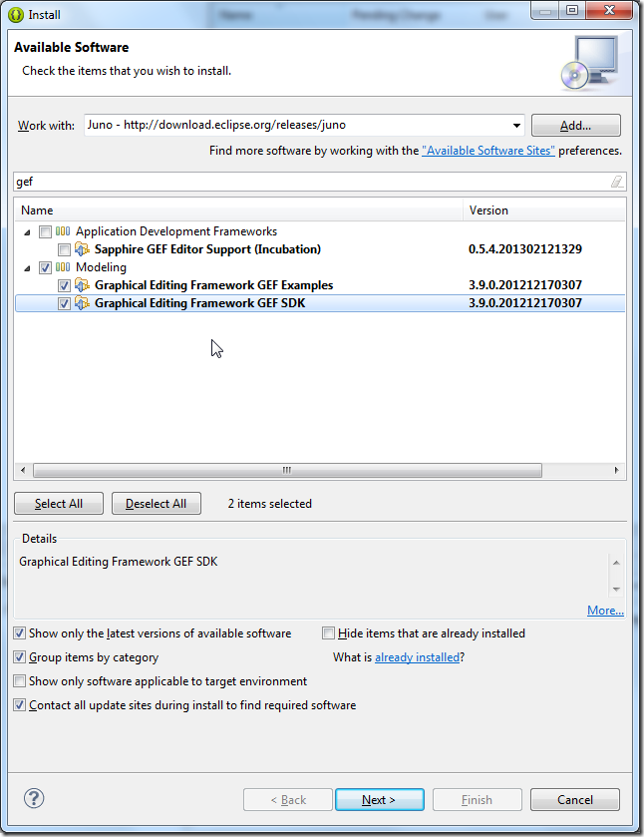Click the Modeling category label
The width and height of the screenshot is (644, 837).
[x=101, y=267]
